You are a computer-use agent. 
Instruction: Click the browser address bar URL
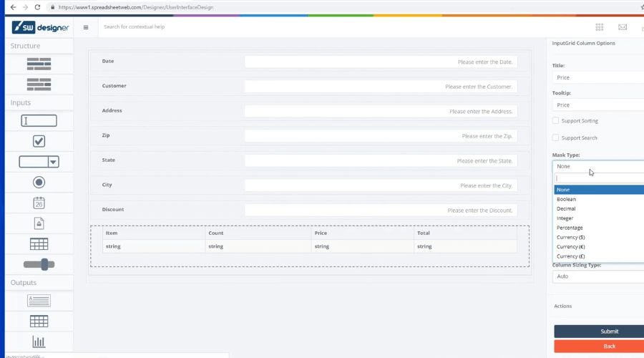pyautogui.click(x=135, y=7)
